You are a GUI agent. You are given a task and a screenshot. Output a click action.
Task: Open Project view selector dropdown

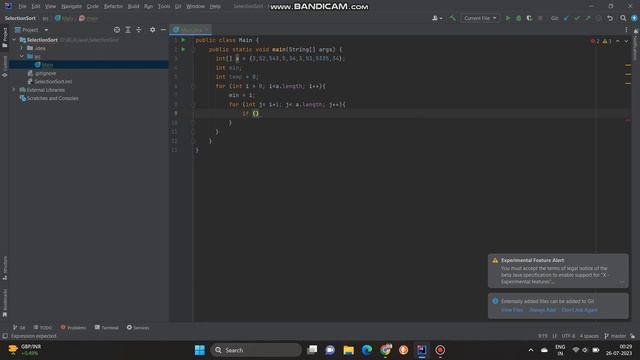tap(31, 30)
